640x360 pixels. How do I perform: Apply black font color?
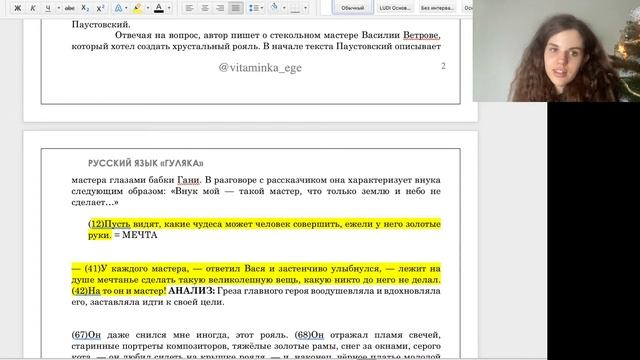159,8
